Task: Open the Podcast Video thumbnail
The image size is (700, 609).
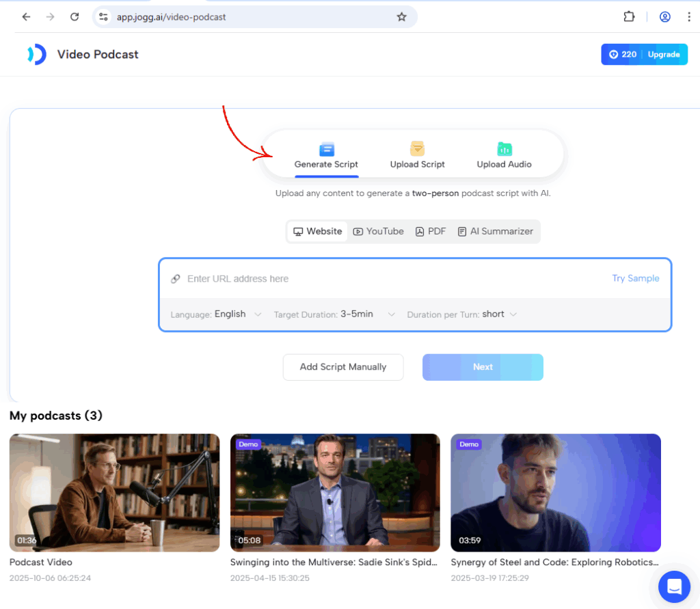Action: (114, 492)
